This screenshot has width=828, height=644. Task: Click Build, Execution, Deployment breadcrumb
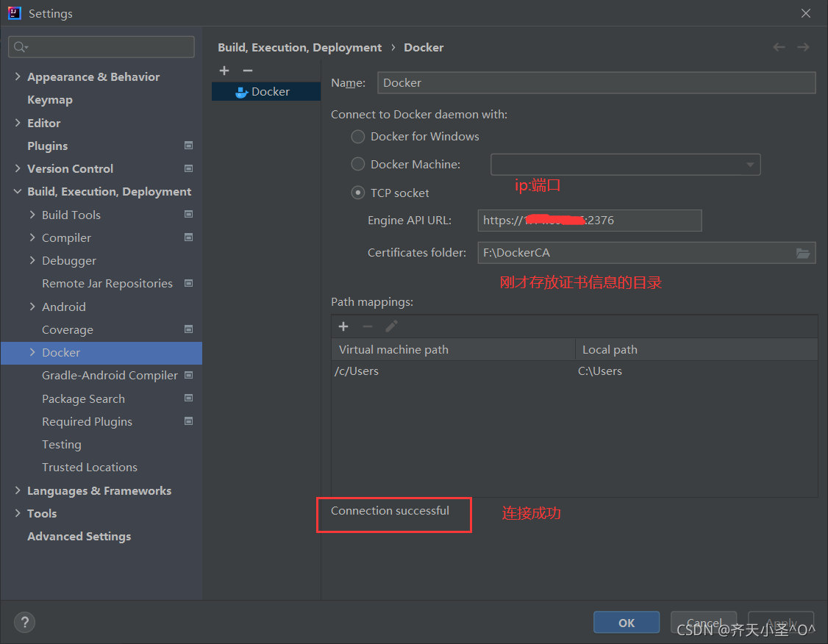(299, 47)
